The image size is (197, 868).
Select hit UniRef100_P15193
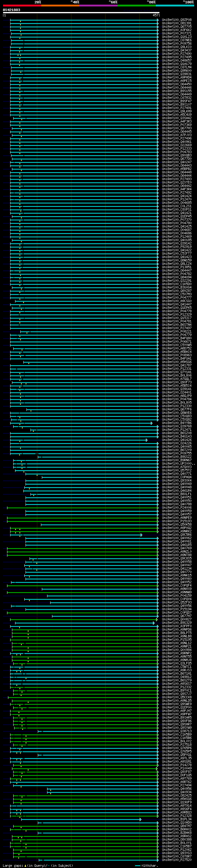tap(176, 521)
